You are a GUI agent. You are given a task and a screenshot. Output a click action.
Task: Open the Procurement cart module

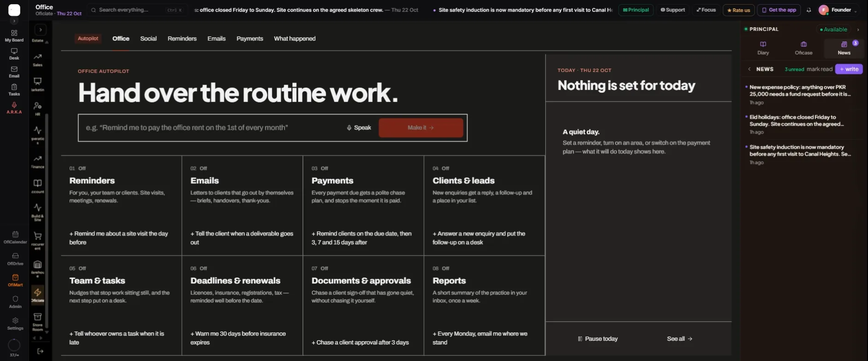point(38,241)
